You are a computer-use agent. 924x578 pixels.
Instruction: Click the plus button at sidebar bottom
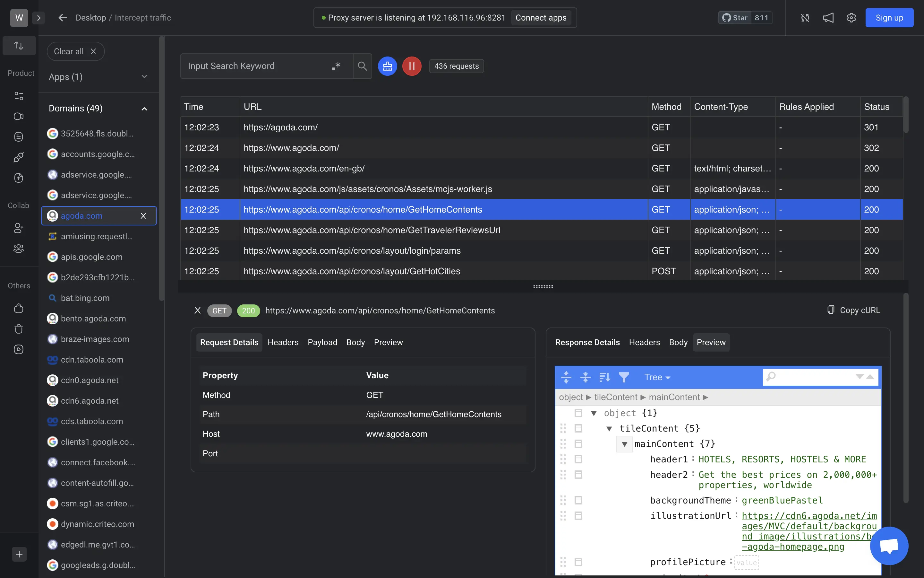(19, 554)
